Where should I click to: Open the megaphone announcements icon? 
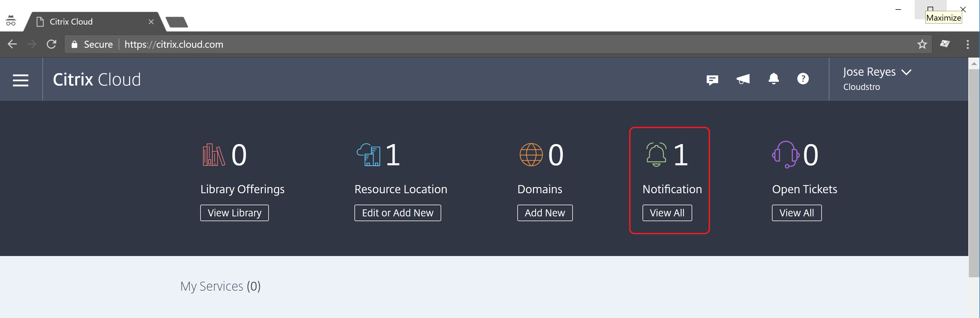743,79
